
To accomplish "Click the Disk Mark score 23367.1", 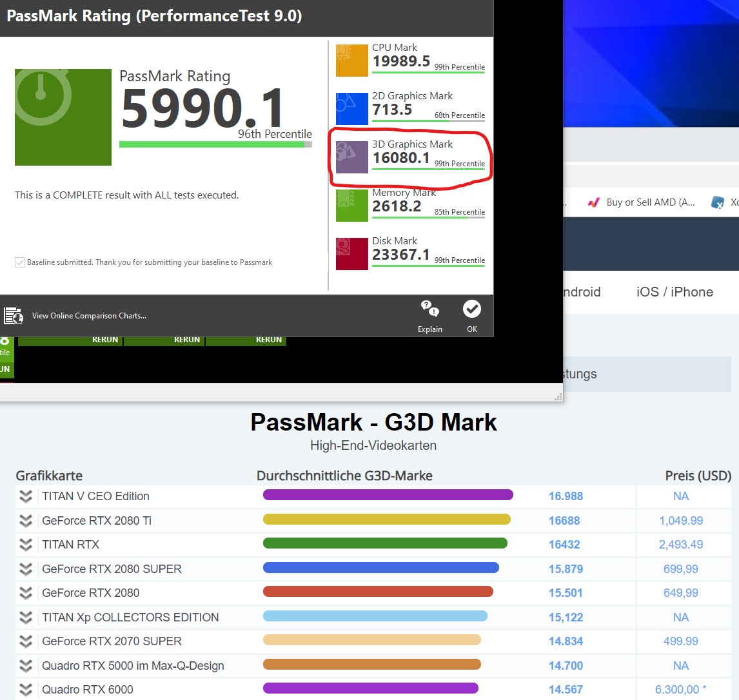I will pos(401,255).
